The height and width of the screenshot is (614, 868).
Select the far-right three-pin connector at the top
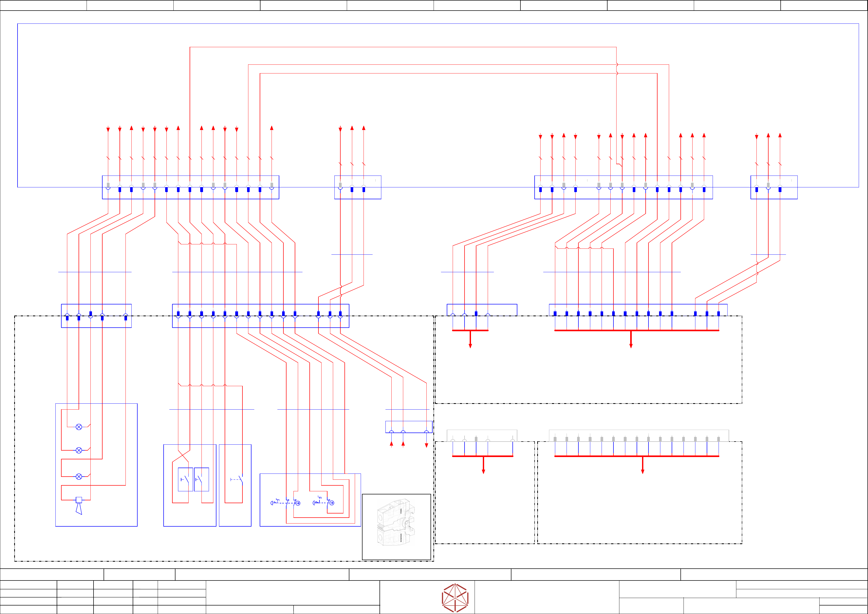click(x=774, y=187)
